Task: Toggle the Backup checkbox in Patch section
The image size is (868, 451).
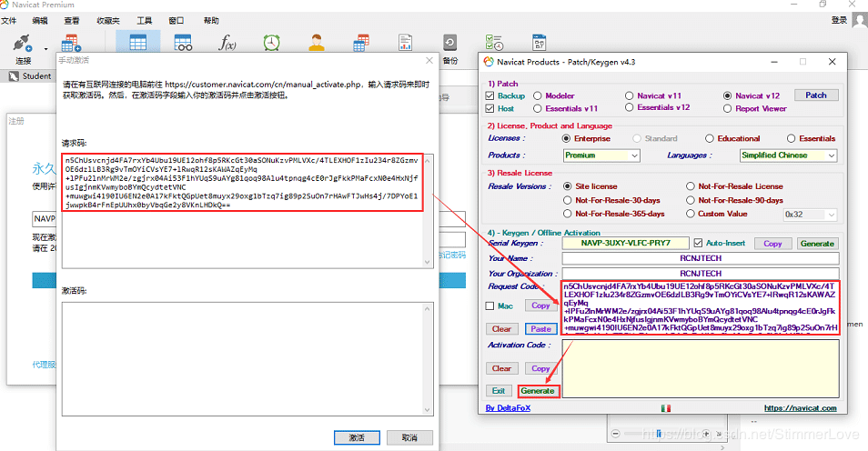Action: [x=490, y=95]
